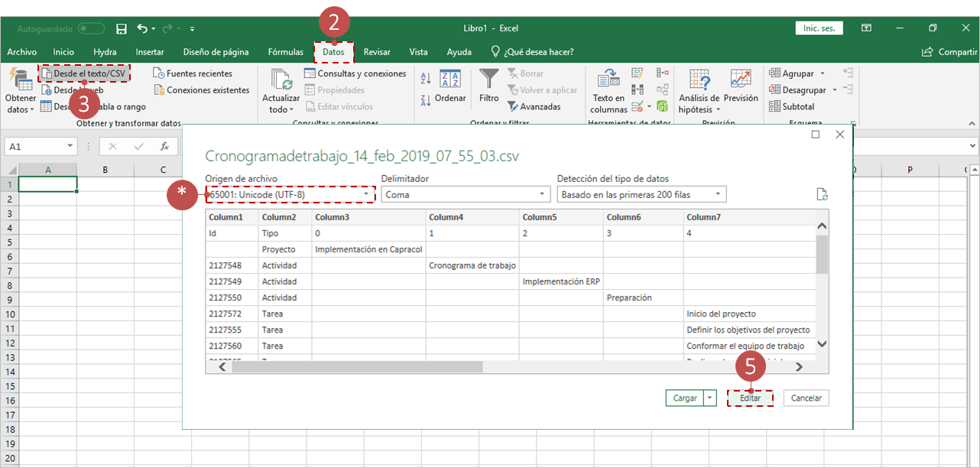Click the Agrupar grouping icon
980x468 pixels.
(793, 73)
